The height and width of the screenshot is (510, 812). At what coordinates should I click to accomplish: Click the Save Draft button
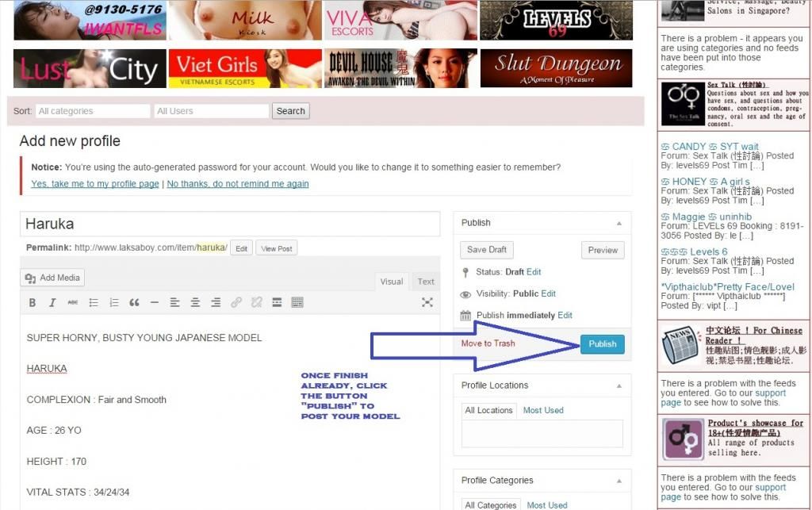click(487, 250)
